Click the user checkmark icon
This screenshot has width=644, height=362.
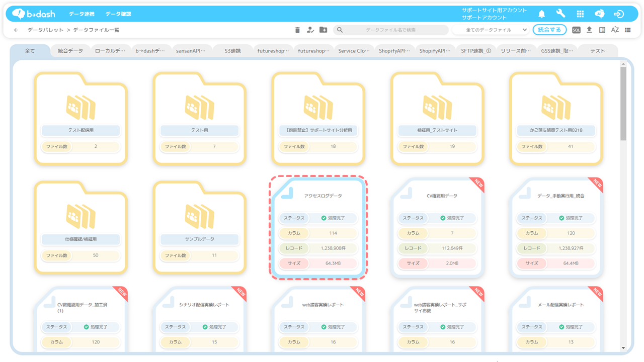[x=310, y=30]
